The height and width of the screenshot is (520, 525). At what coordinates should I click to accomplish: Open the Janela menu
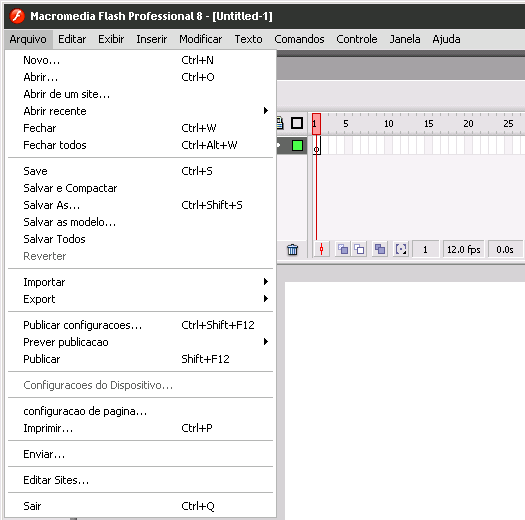[404, 39]
